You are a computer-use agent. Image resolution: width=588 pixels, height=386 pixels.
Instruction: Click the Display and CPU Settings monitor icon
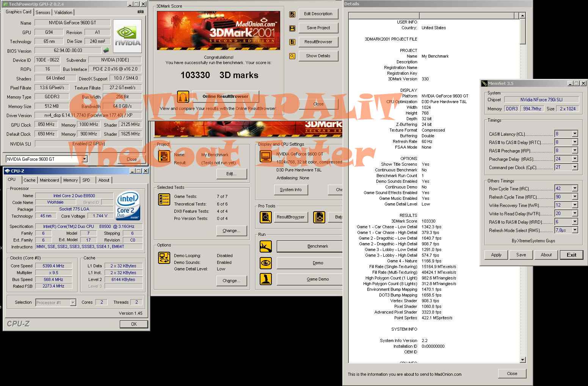265,156
